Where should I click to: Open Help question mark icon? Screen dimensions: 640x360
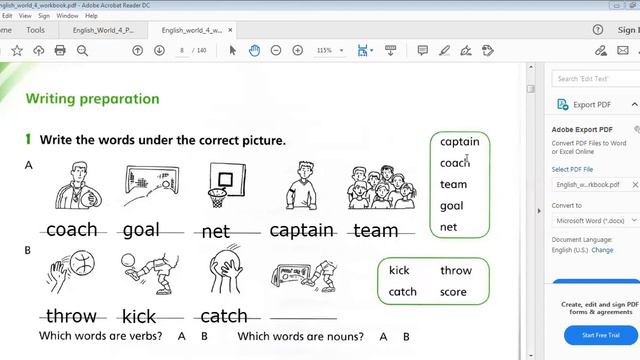pyautogui.click(x=598, y=30)
